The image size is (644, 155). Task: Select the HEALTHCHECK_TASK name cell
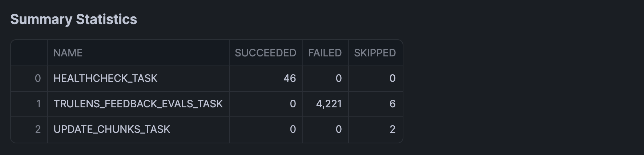pos(105,79)
